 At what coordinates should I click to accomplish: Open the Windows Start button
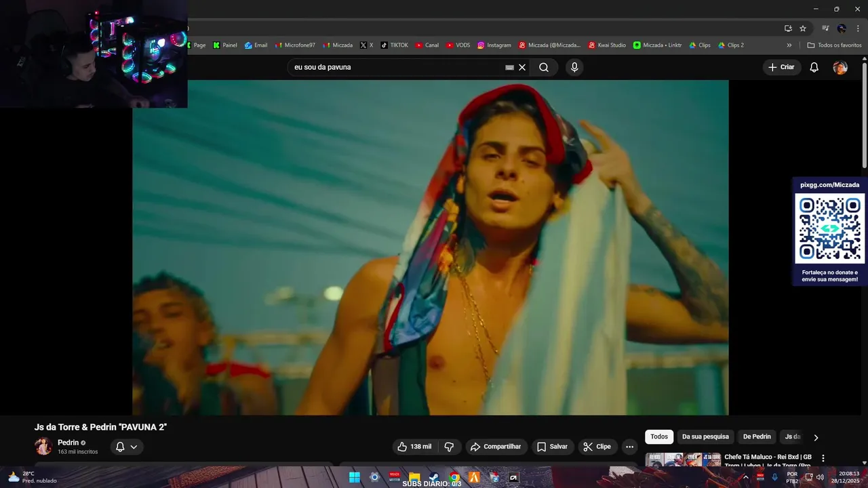point(354,477)
